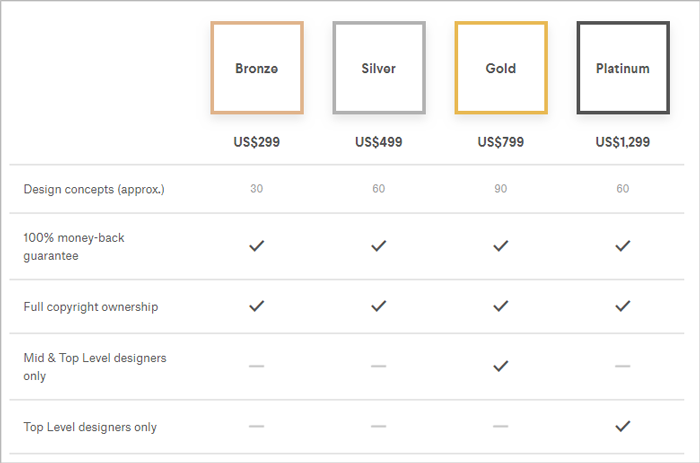The image size is (700, 463).
Task: Click Bronze money-back guarantee checkmark
Action: point(257,246)
